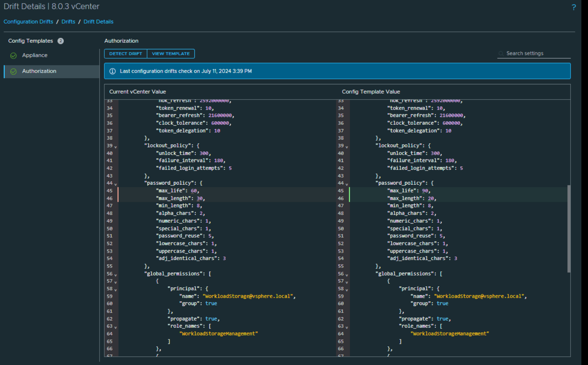Collapse lockout_policy at line 39 in left pane

tap(115, 147)
